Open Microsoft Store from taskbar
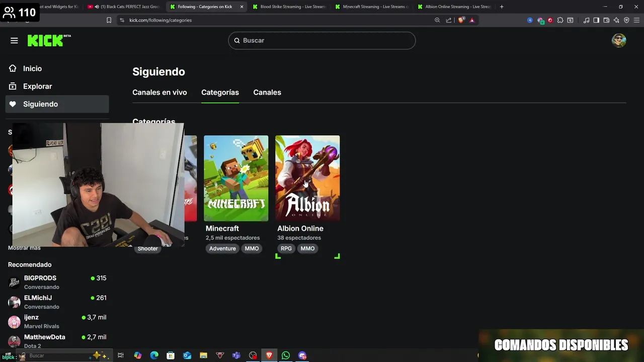 point(171,355)
